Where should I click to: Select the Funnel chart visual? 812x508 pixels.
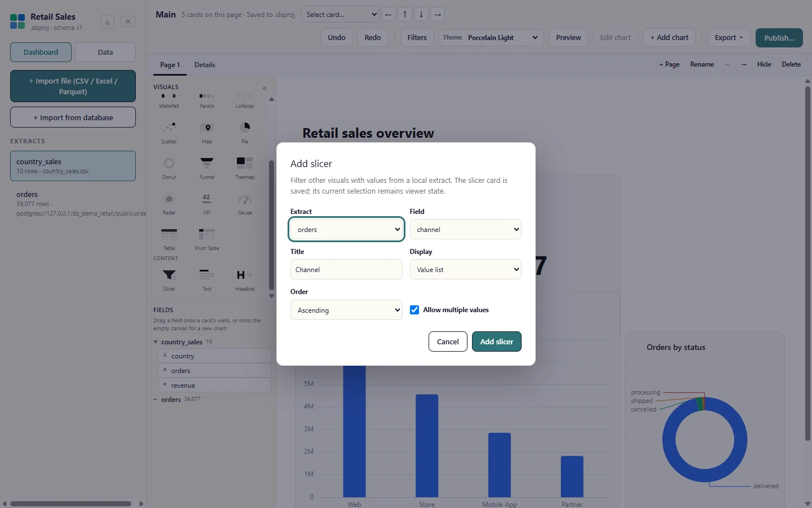(x=207, y=168)
